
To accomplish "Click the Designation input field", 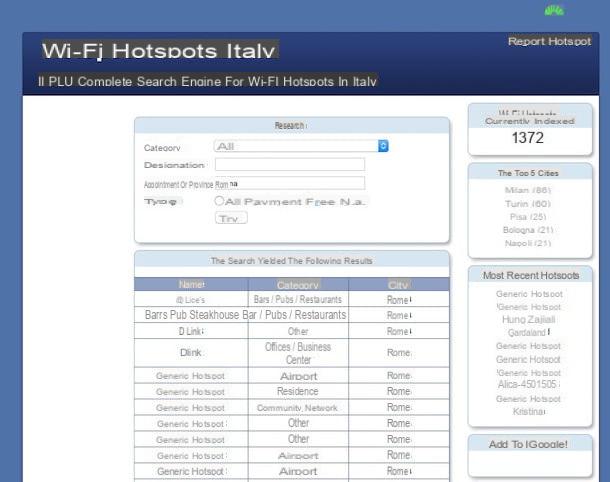I will click(290, 164).
